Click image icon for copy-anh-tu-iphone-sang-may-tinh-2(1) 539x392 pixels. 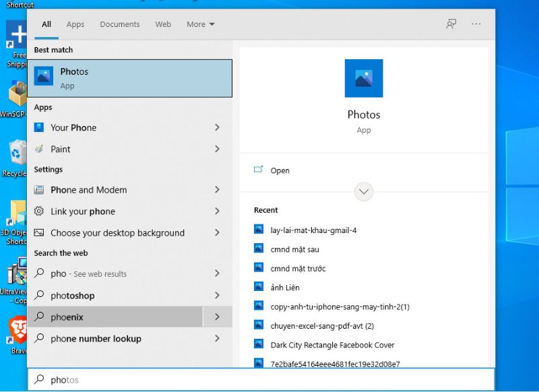click(259, 305)
